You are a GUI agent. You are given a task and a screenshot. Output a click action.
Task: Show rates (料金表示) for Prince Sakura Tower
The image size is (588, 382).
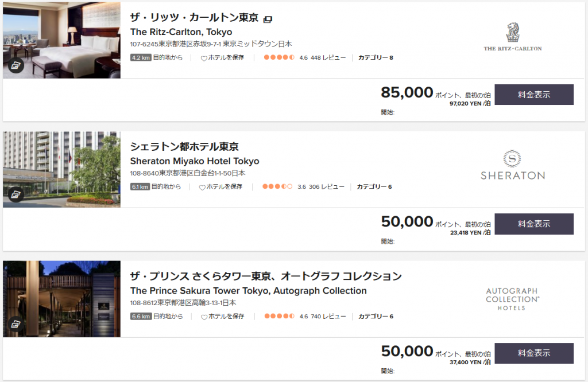click(x=534, y=353)
